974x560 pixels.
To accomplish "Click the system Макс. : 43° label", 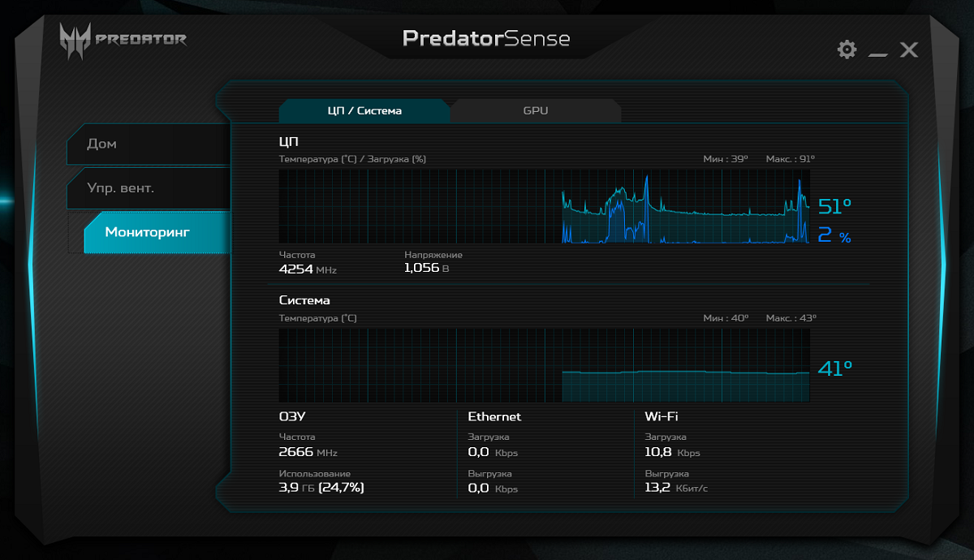I will [x=791, y=318].
